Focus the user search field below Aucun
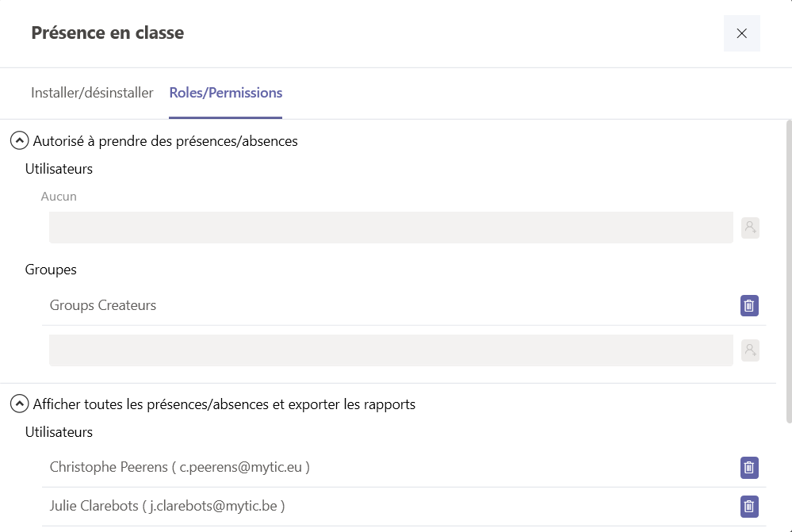 pyautogui.click(x=391, y=228)
